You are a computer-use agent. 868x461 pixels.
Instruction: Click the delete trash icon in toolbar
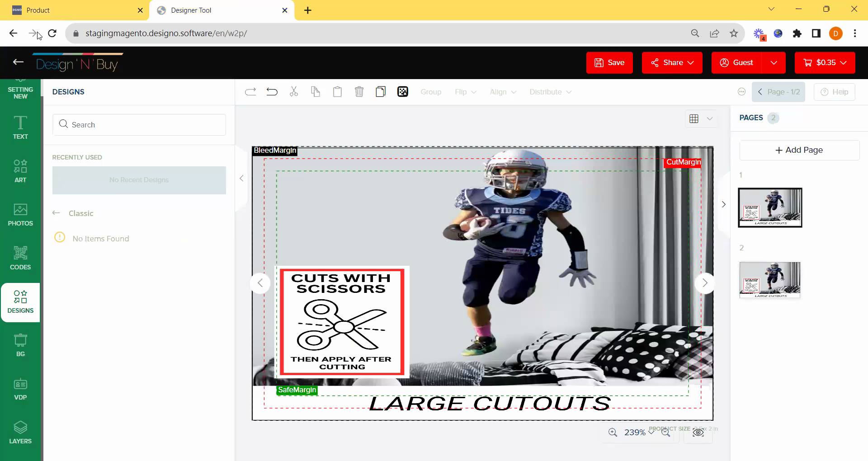(x=359, y=92)
